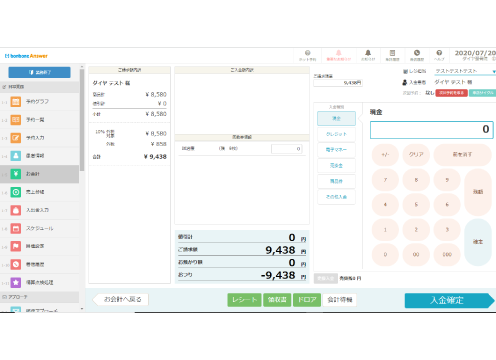
Task: Click keypad digit 6
Action: point(447,205)
